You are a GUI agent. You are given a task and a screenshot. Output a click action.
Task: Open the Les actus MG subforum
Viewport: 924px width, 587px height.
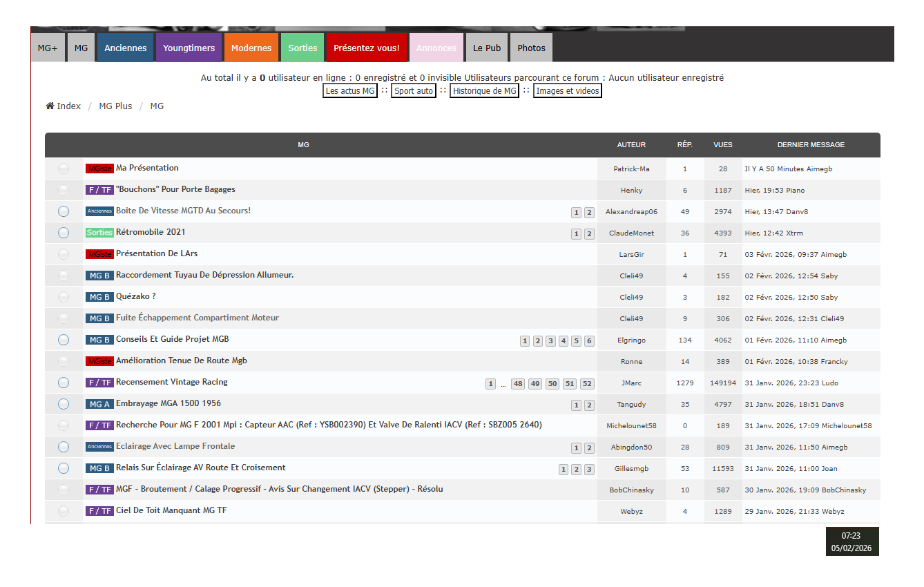(350, 91)
